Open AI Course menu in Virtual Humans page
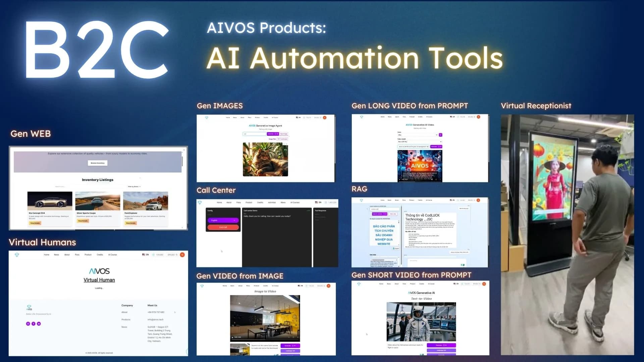 [113, 255]
